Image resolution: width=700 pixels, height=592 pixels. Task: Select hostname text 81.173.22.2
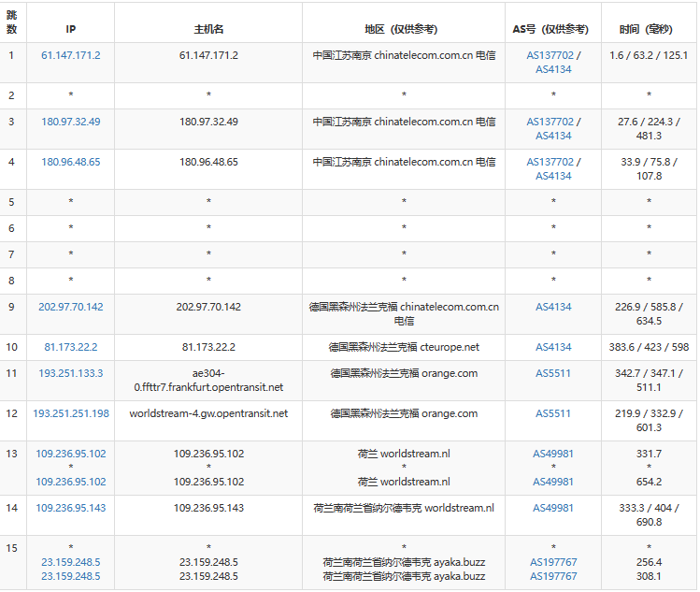[x=208, y=347]
